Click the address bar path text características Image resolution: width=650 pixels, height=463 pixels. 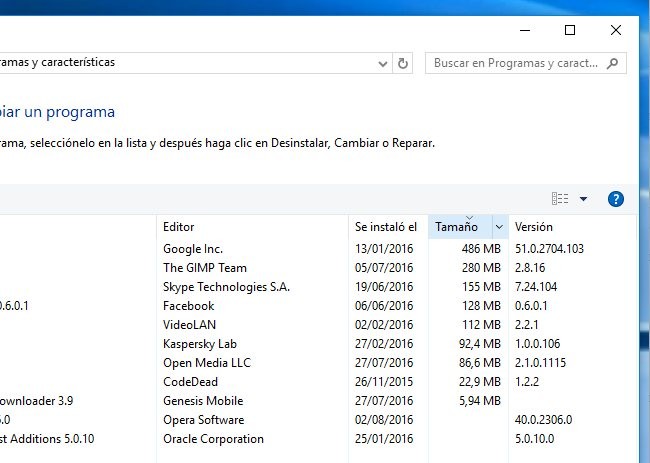tap(78, 62)
